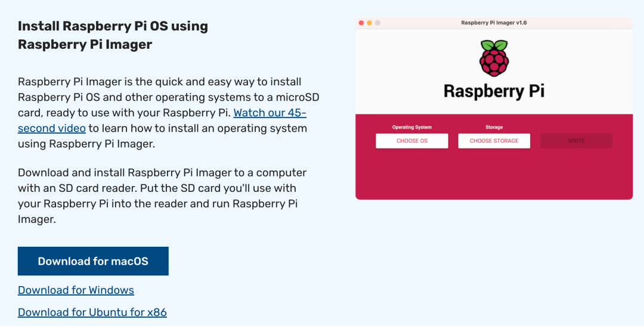This screenshot has width=644, height=326.
Task: Click the Download for macOS button
Action: tap(93, 261)
